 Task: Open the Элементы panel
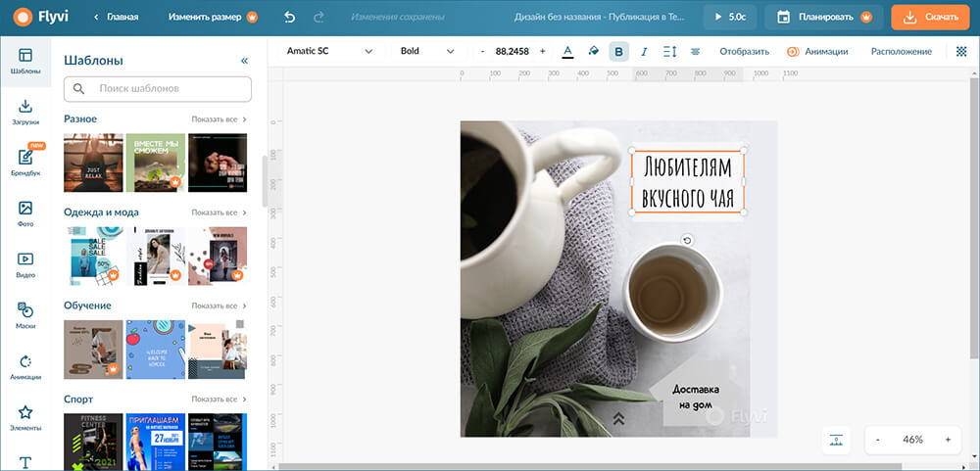point(26,417)
